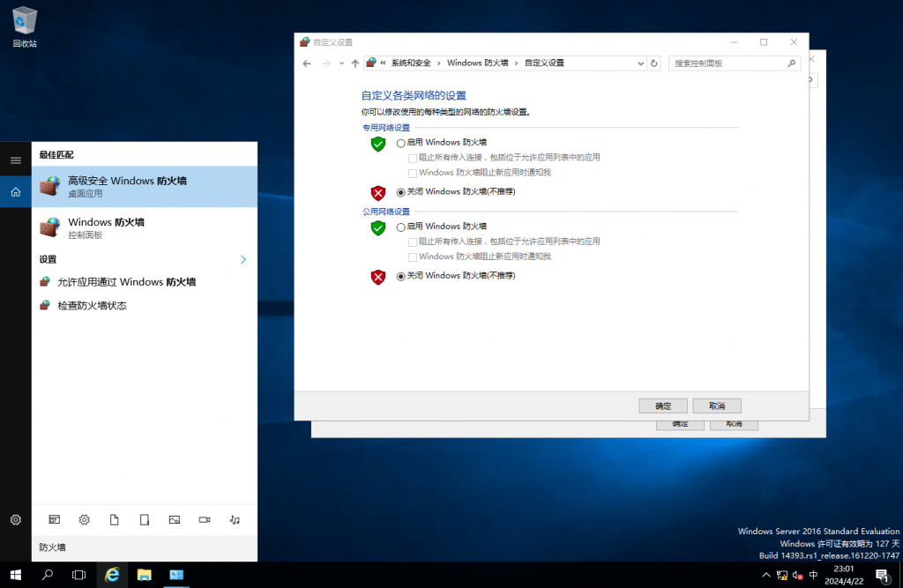This screenshot has height=588, width=903.
Task: Enable Windows Firewall for public network
Action: click(401, 227)
